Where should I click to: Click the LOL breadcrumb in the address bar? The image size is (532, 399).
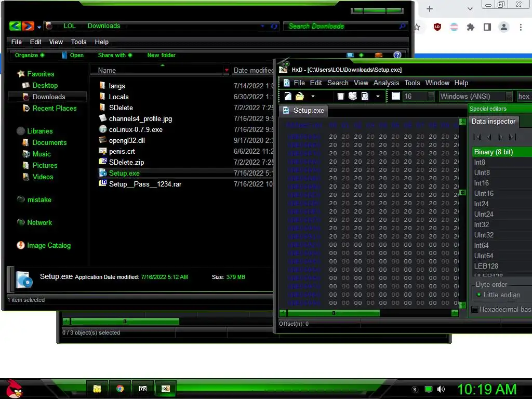point(70,26)
